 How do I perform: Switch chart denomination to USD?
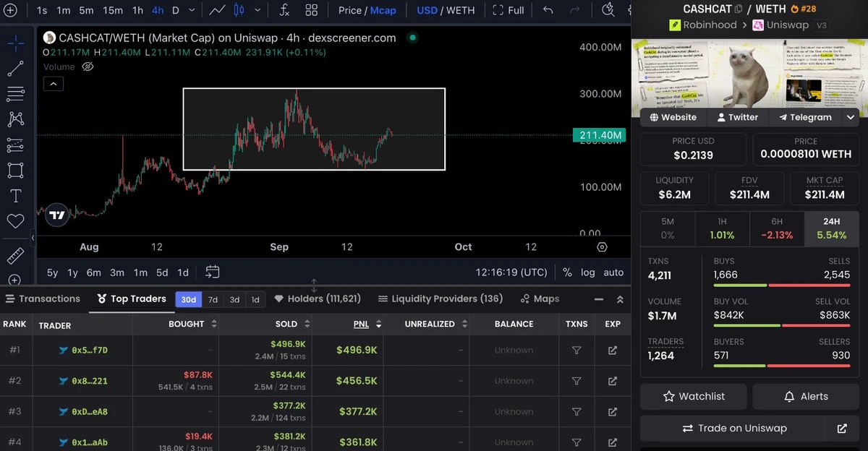[427, 10]
